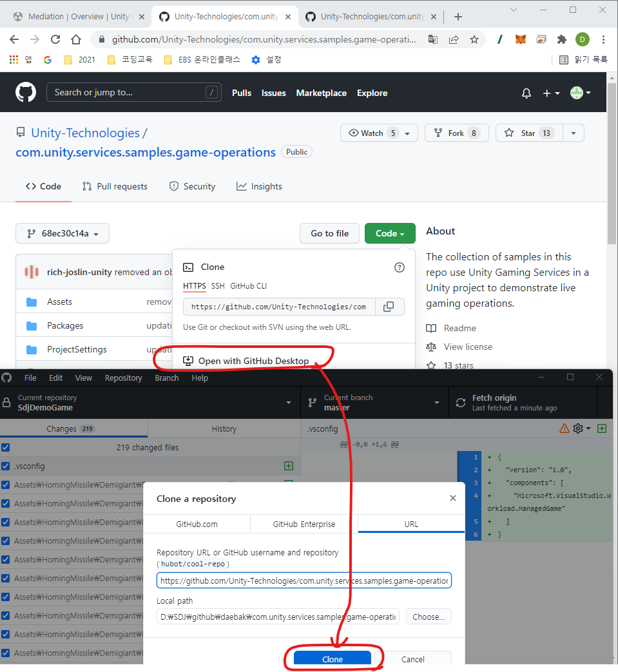Open the apps grid in bookmarks bar
The image size is (618, 672).
point(14,59)
